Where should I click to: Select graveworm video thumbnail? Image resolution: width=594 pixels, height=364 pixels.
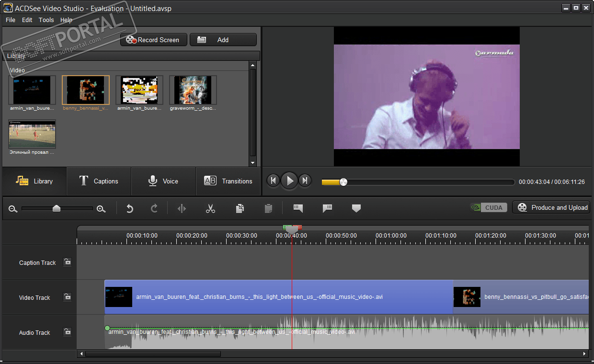(x=193, y=90)
